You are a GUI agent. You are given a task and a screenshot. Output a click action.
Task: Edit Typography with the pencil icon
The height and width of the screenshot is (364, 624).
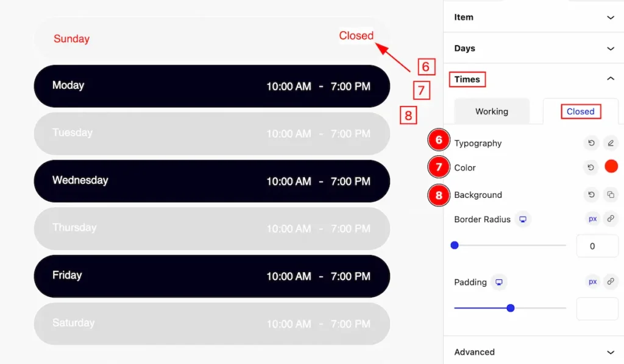(611, 143)
